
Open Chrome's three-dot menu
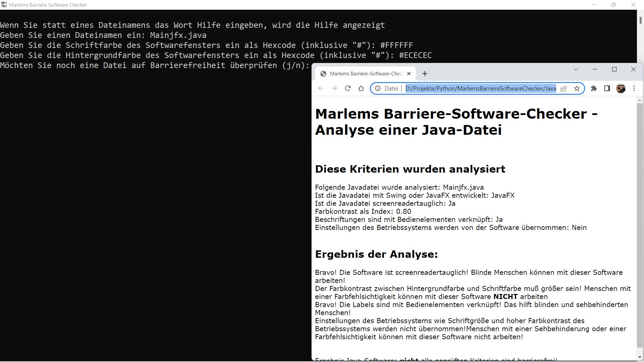[634, 88]
